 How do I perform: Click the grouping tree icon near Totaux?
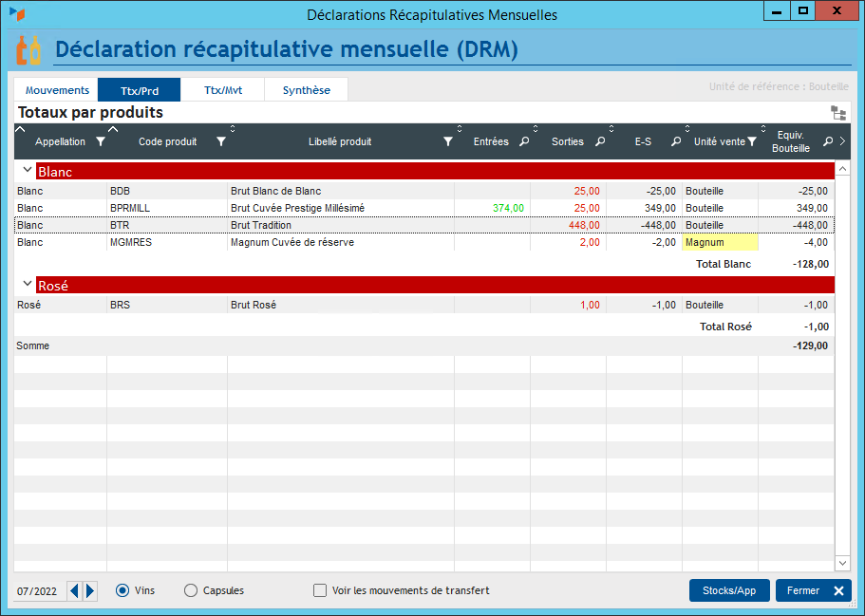[838, 113]
